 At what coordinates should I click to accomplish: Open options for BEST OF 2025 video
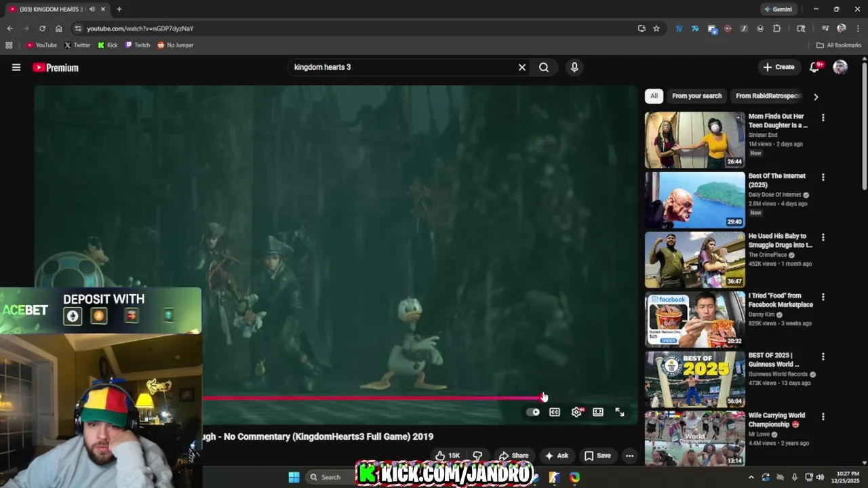click(x=823, y=357)
